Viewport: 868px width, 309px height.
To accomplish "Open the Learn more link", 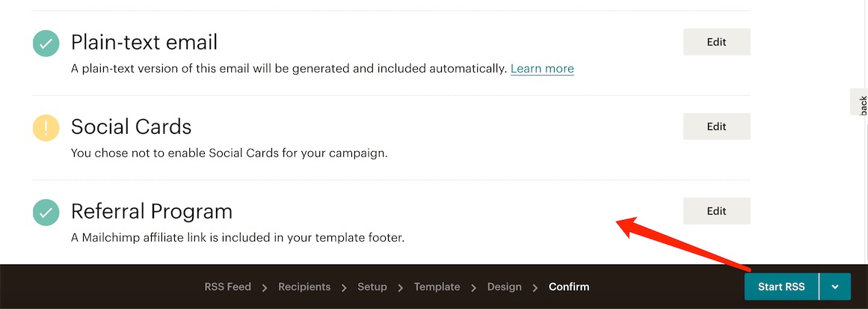I will (x=542, y=69).
